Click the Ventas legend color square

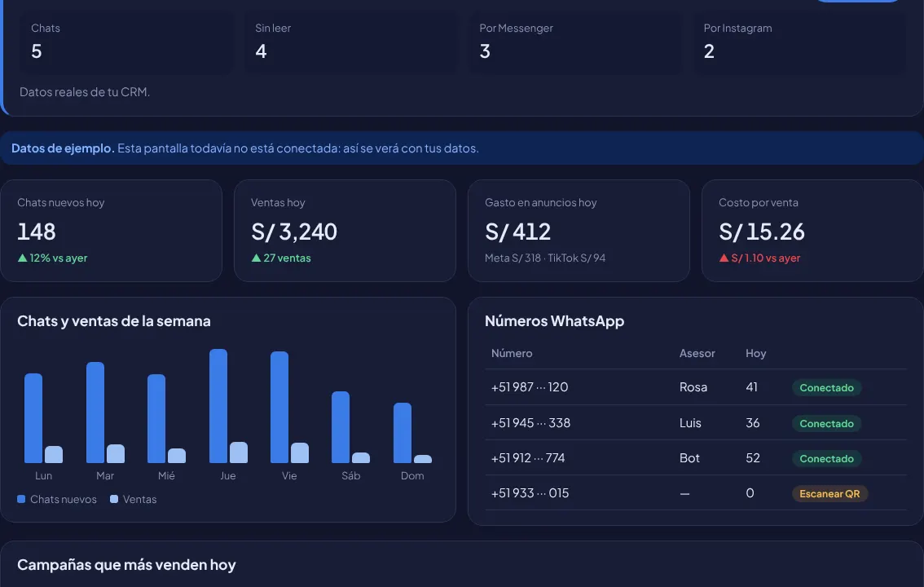coord(114,499)
